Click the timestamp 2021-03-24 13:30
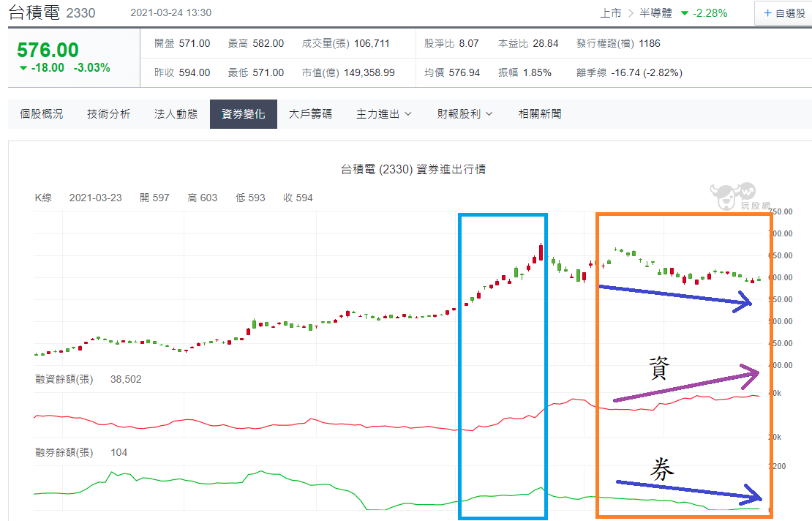812x521 pixels. pyautogui.click(x=171, y=12)
